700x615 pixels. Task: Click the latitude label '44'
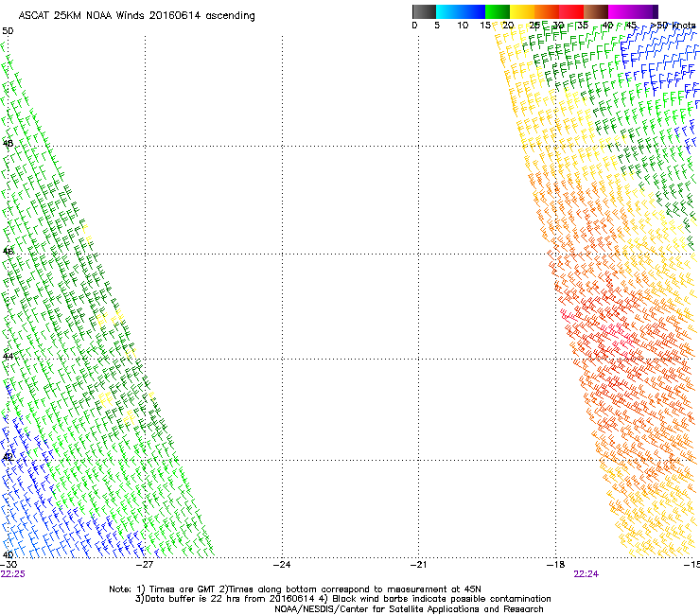pyautogui.click(x=8, y=357)
